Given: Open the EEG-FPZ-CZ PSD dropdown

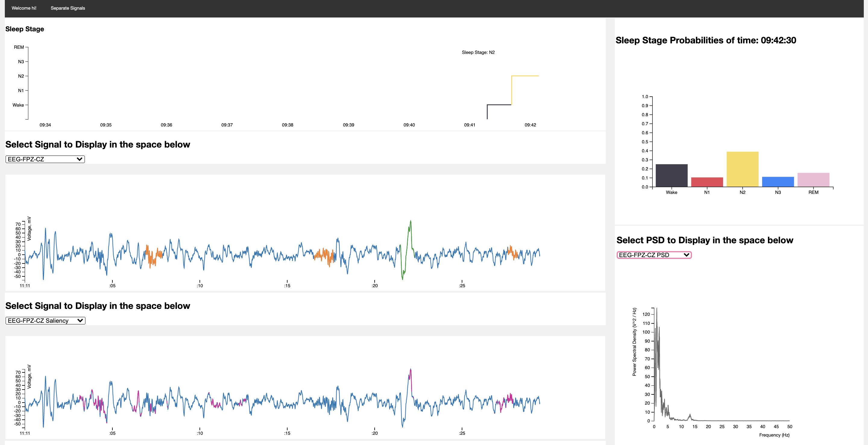Looking at the screenshot, I should pyautogui.click(x=654, y=255).
